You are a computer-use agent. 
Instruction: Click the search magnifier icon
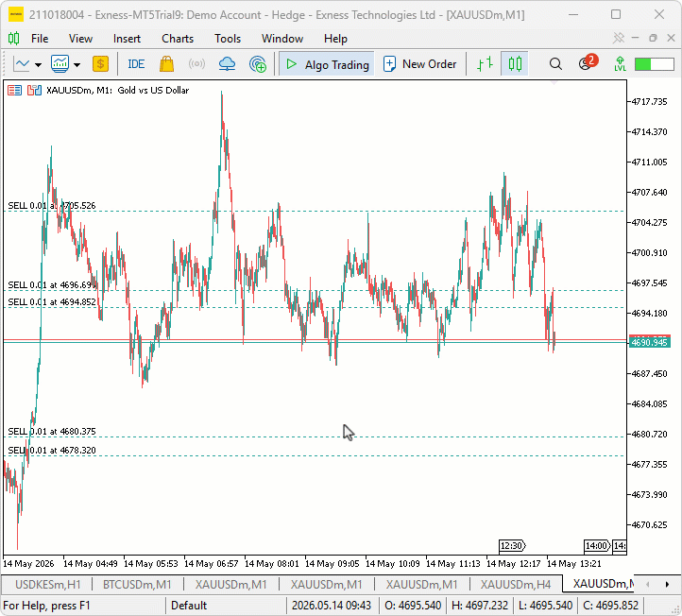click(555, 64)
